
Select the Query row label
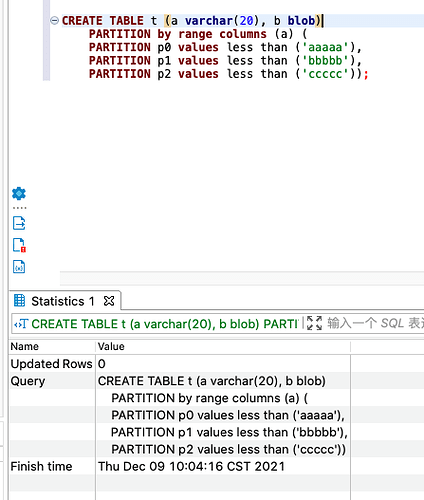click(x=28, y=381)
